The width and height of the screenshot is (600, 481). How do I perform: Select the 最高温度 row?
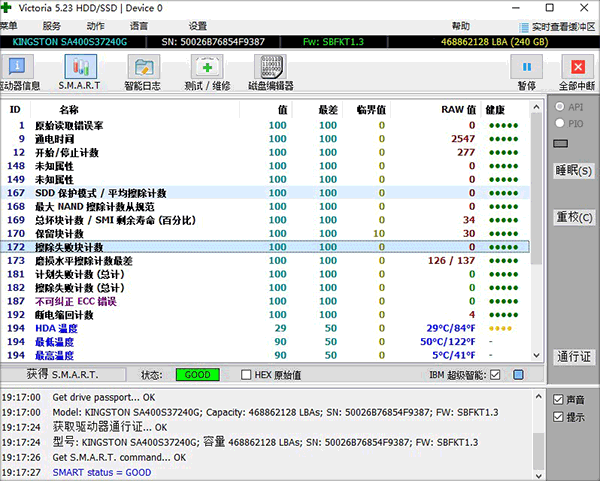(265, 355)
